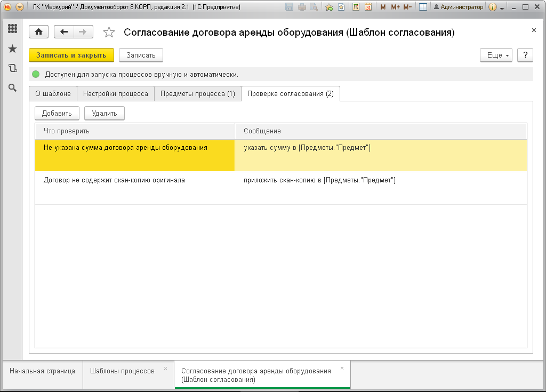Click the green status indicator circle
The height and width of the screenshot is (392, 546).
[x=36, y=74]
